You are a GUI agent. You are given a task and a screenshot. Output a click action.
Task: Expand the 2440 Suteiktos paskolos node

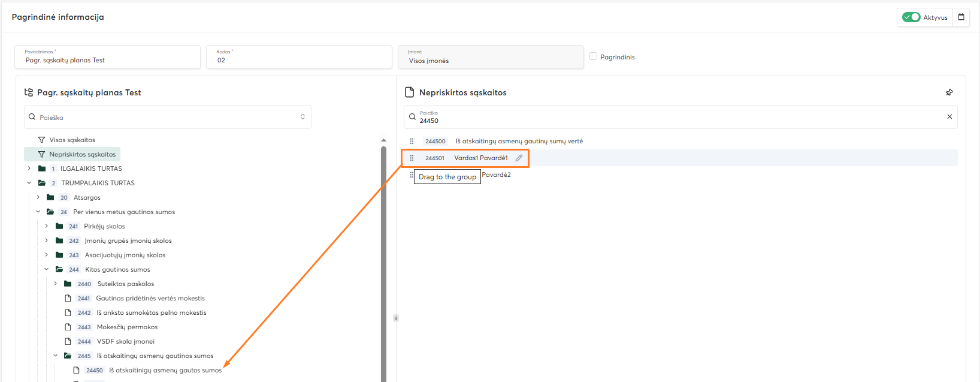(x=56, y=284)
